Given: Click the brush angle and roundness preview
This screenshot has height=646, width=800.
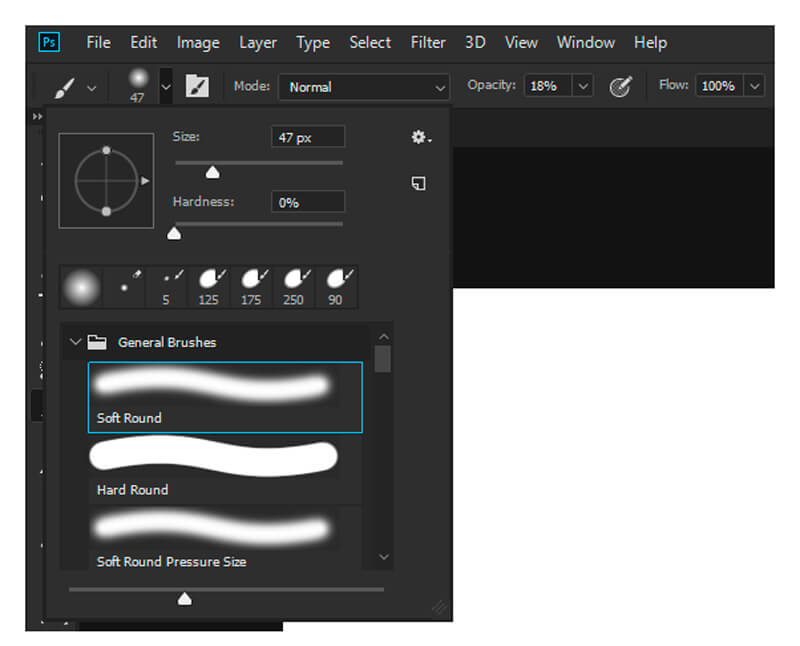Looking at the screenshot, I should pyautogui.click(x=106, y=181).
